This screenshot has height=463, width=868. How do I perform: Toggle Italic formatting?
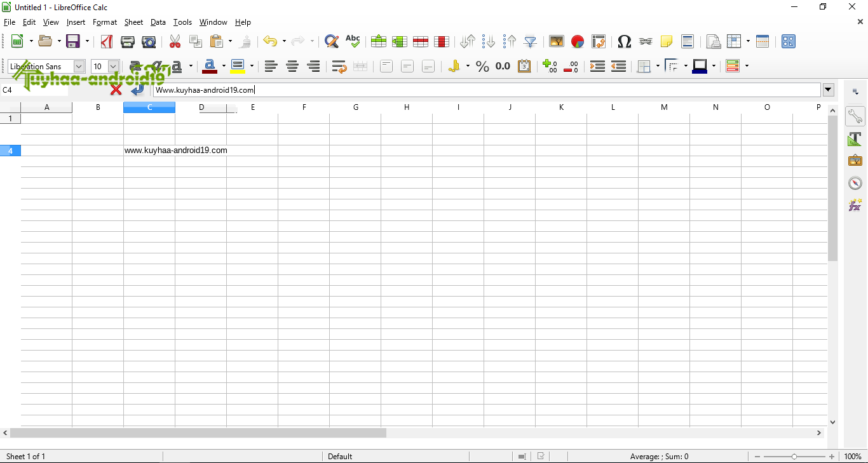[156, 66]
